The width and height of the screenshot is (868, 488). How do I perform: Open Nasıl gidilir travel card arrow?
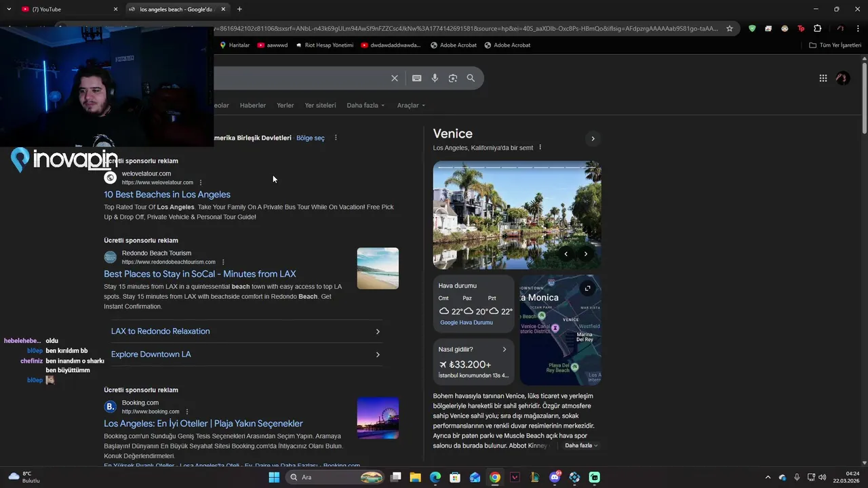[x=505, y=350]
